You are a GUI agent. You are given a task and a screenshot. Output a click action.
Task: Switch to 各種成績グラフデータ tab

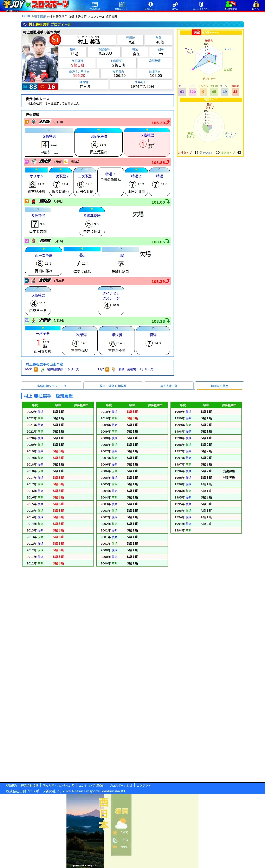tap(52, 386)
